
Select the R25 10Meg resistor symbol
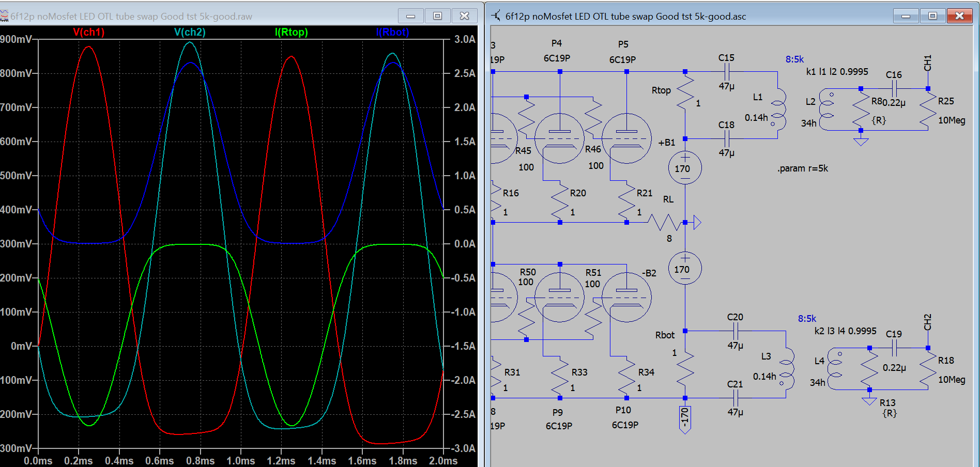(x=928, y=110)
